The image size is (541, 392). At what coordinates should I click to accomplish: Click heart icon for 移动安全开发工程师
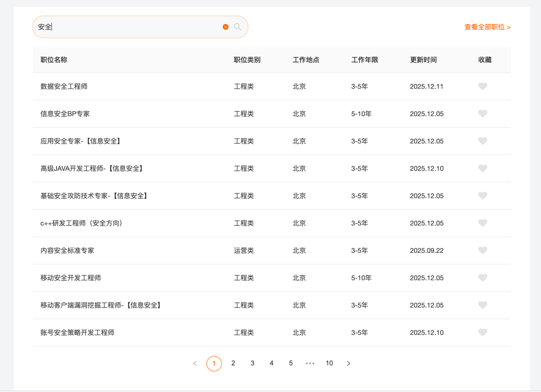point(482,278)
